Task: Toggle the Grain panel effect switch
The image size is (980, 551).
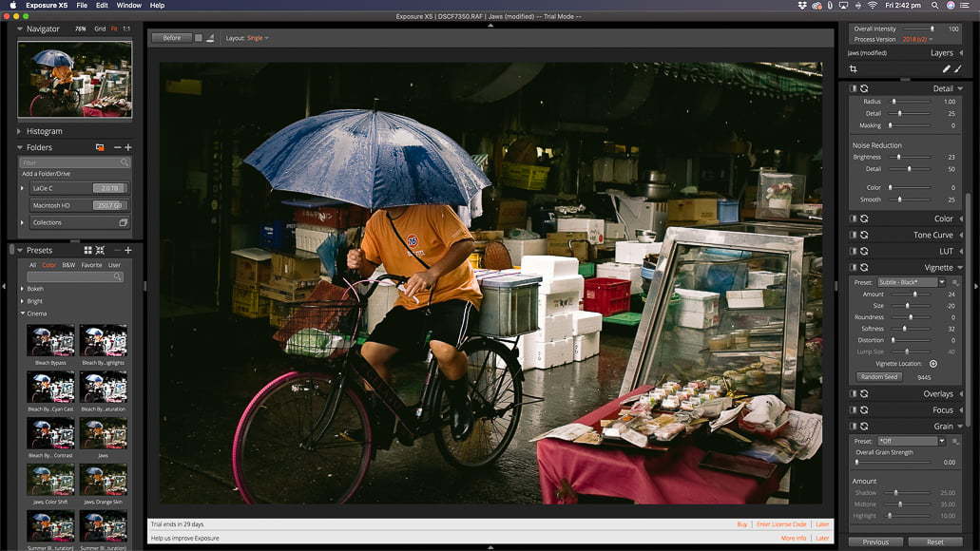Action: [854, 427]
